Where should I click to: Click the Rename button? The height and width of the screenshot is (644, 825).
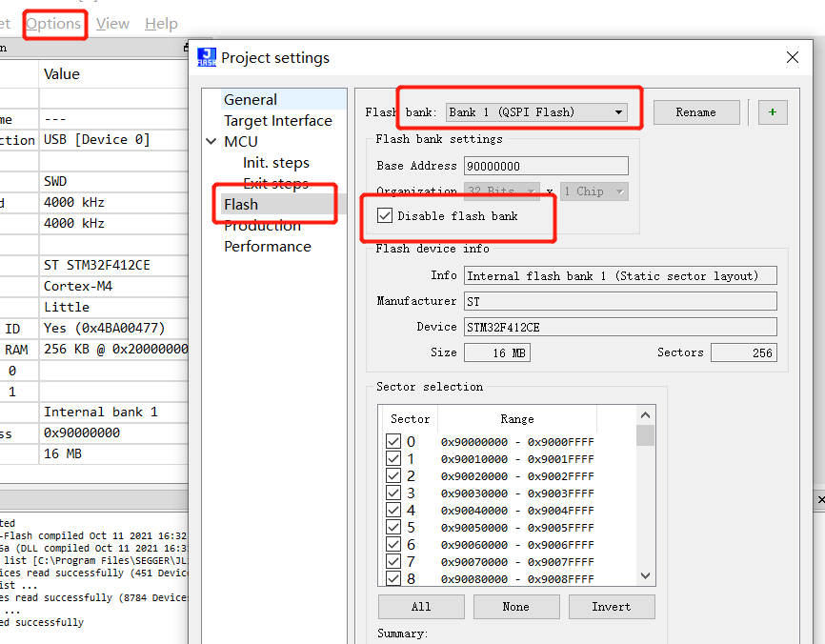coord(696,111)
